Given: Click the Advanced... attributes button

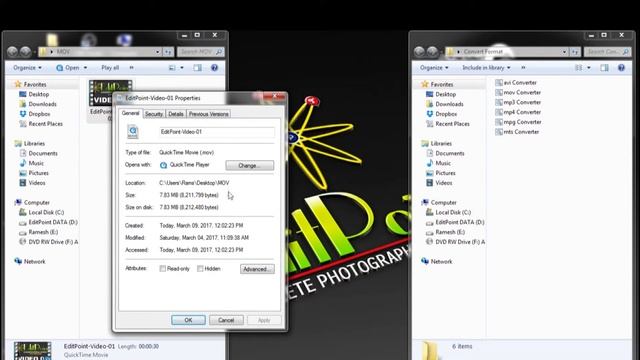Looking at the screenshot, I should coord(257,269).
